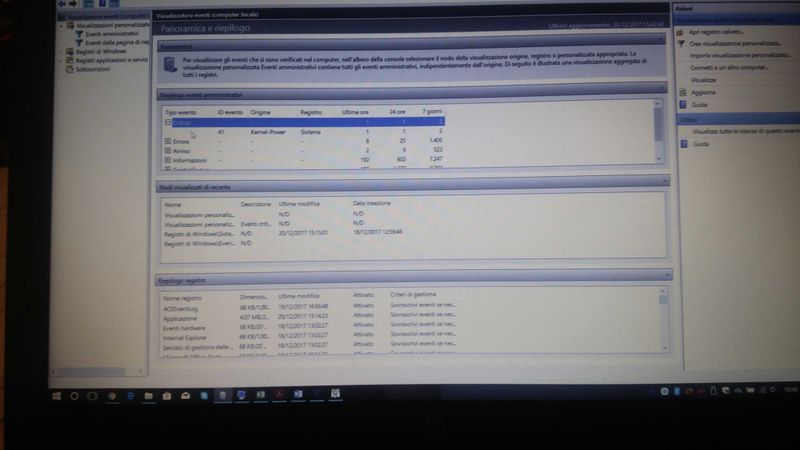
Task: Click Importa visualizzazione personalizzata action
Action: [x=740, y=55]
